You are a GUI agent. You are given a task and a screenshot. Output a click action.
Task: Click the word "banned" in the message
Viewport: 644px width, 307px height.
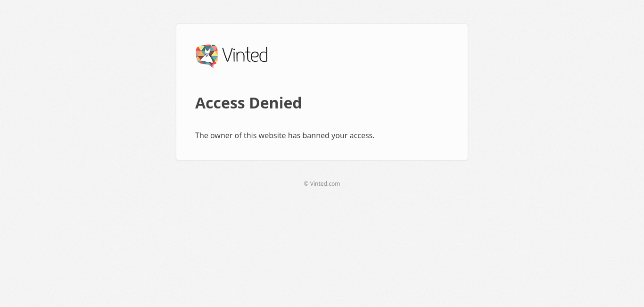click(315, 135)
